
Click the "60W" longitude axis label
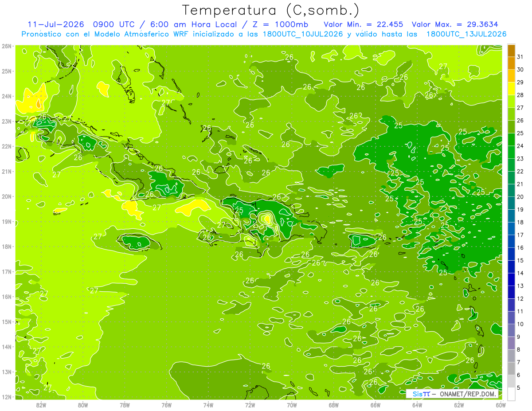click(501, 405)
